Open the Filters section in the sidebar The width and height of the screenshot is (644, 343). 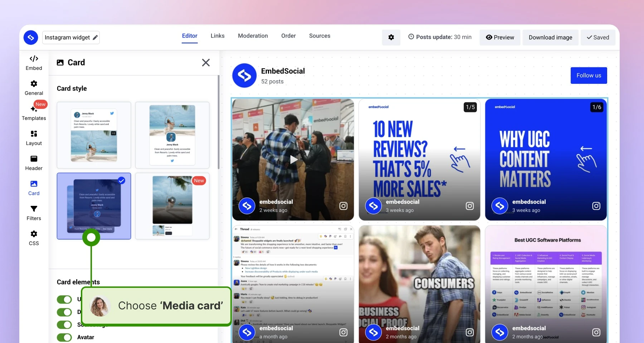34,213
